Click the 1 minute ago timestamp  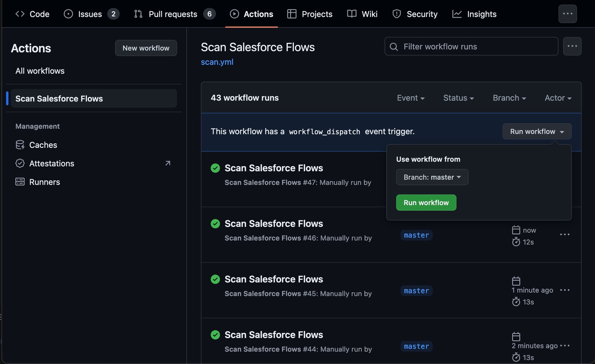[533, 290]
